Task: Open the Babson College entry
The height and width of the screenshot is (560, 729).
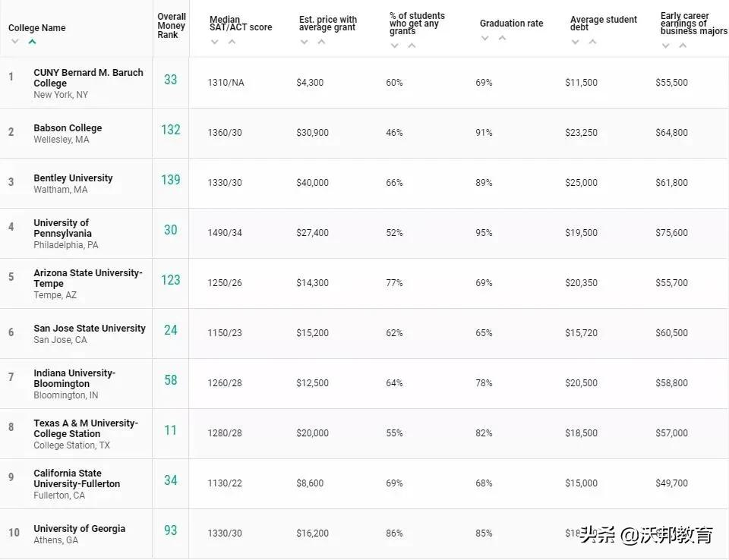Action: pyautogui.click(x=68, y=127)
